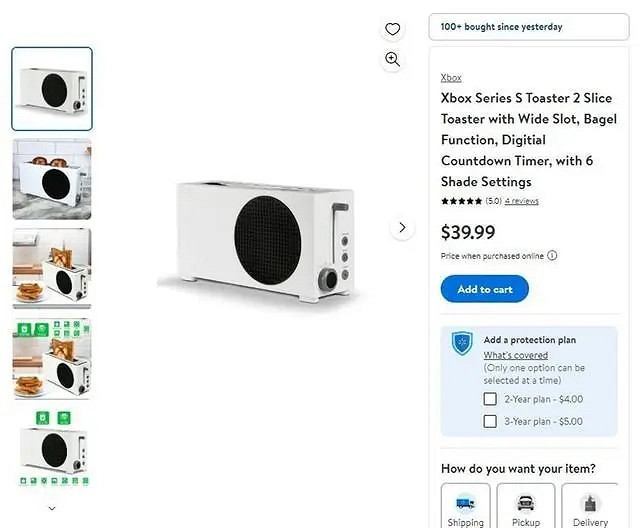Click the zoom magnifier icon
The image size is (640, 528).
click(393, 59)
